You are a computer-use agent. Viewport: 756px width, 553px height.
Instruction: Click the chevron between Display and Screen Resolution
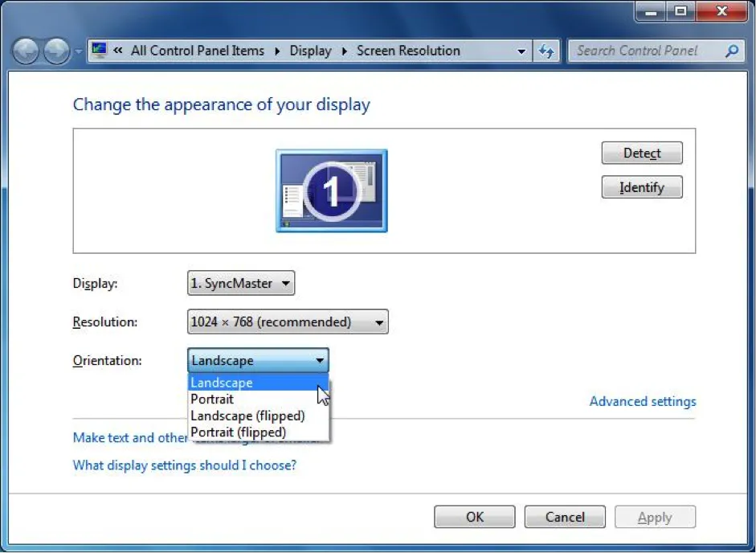point(343,51)
